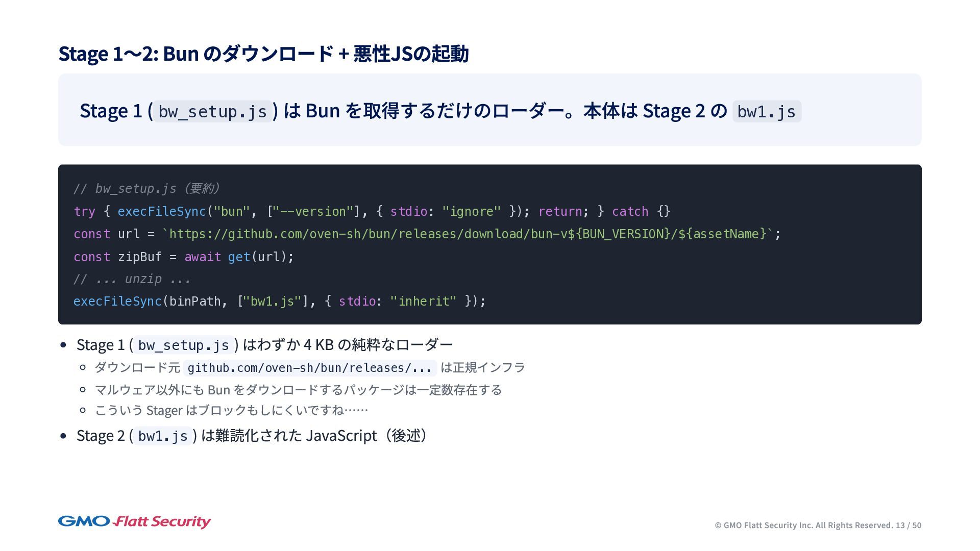Click the bw1.js inline code in Stage 2 bullet

[x=163, y=436]
